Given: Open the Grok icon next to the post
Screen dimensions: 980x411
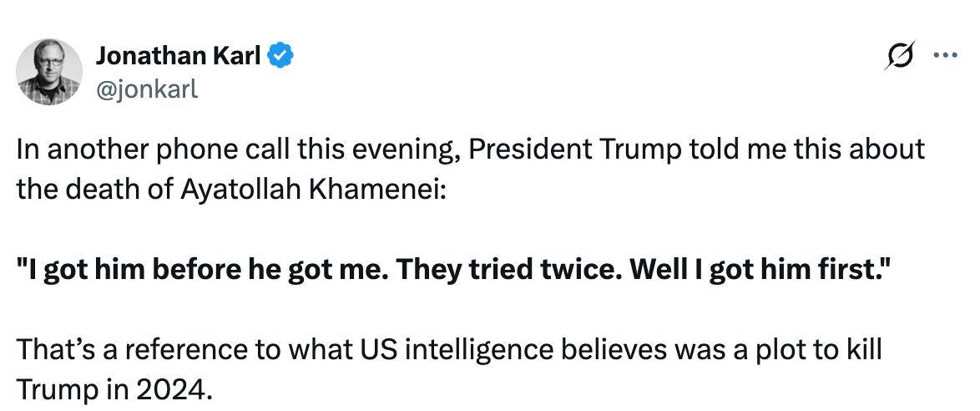Looking at the screenshot, I should (x=902, y=56).
